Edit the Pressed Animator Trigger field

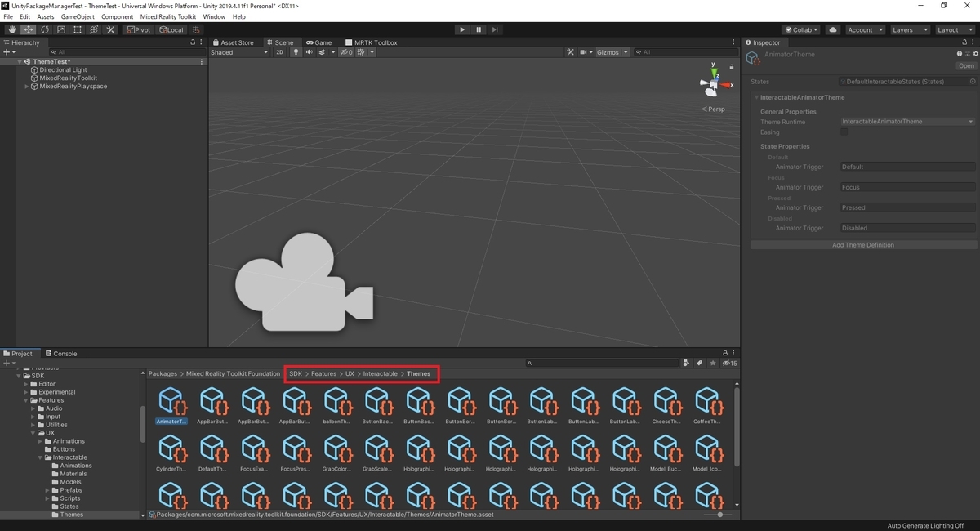(908, 207)
